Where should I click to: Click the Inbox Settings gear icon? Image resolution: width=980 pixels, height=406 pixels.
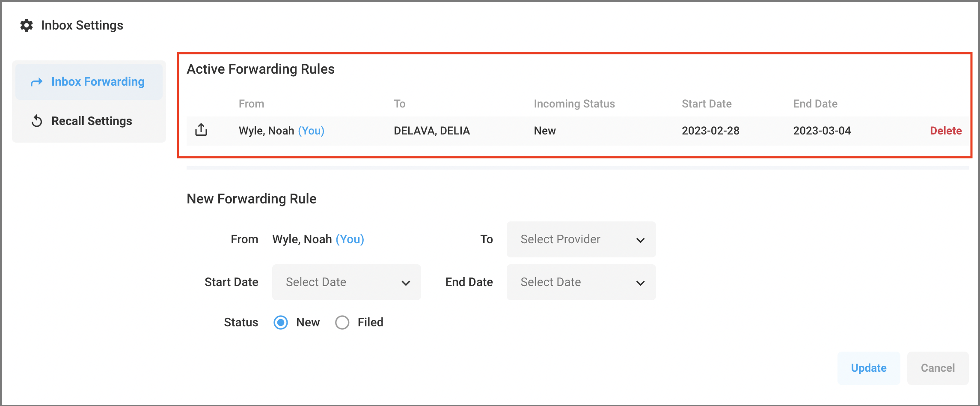(27, 25)
